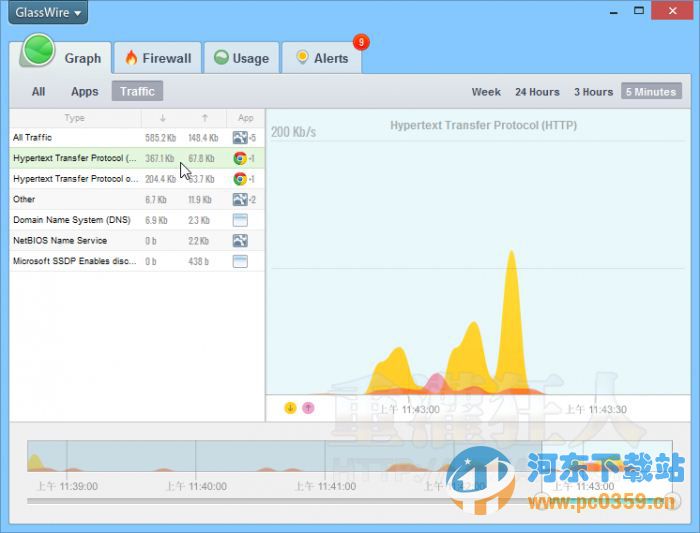Click the window icon in DNS row

tap(240, 220)
